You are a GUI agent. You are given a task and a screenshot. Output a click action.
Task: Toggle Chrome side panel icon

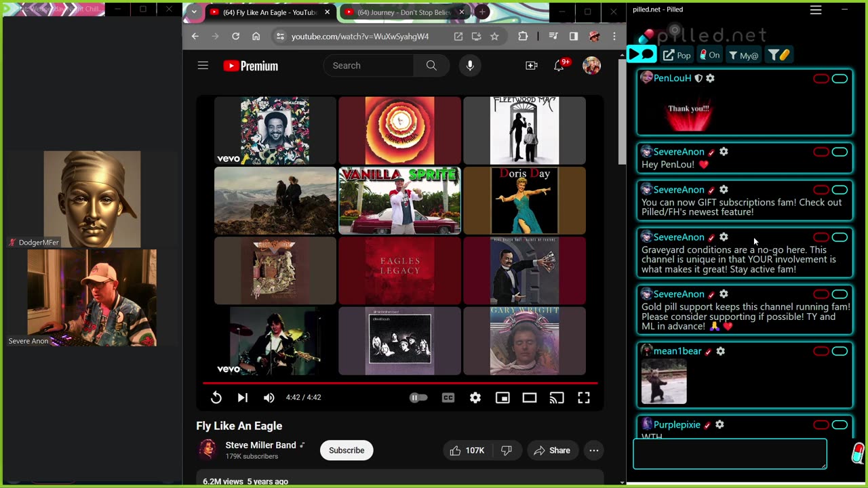point(574,37)
